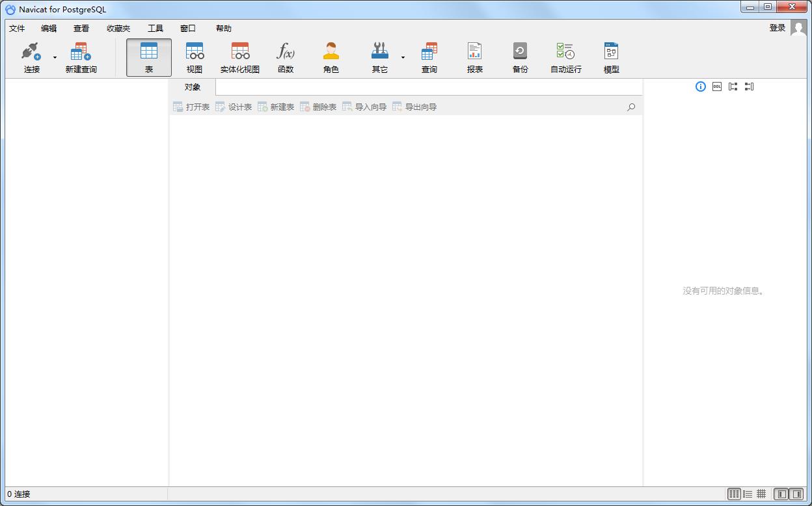This screenshot has height=506, width=812.
Task: Click the search magnifier in object toolbar
Action: (630, 107)
